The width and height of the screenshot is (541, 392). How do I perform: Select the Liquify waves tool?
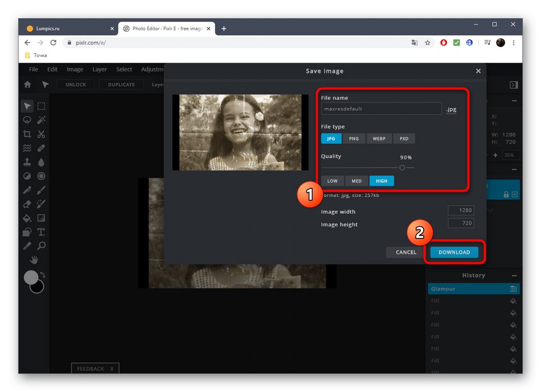pyautogui.click(x=27, y=148)
